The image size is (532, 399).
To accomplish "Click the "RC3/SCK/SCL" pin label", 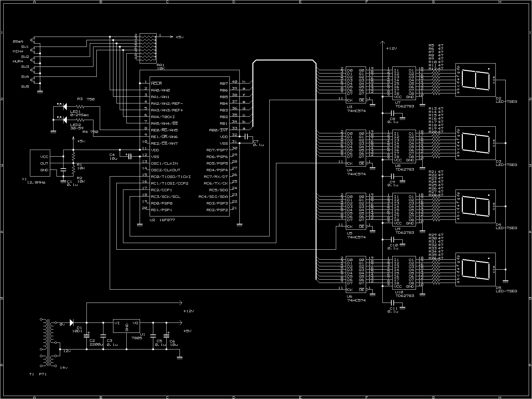I will click(x=165, y=197).
